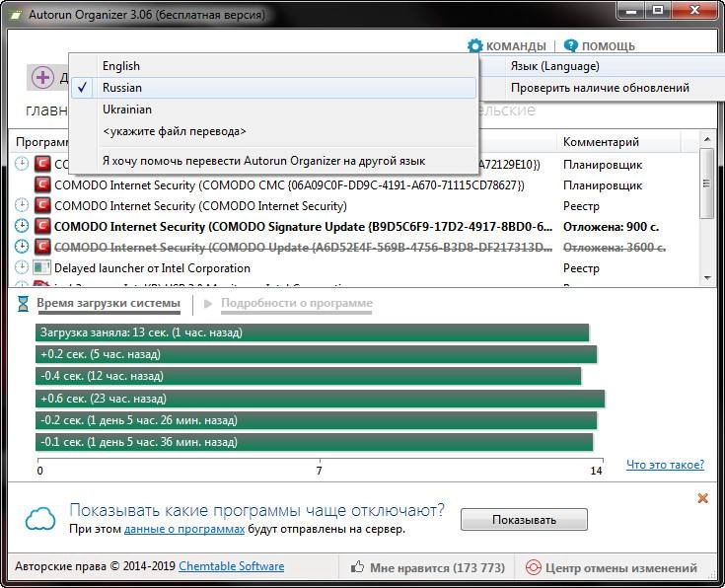This screenshot has height=588, width=725.
Task: Open данные о программах link
Action: click(x=184, y=529)
